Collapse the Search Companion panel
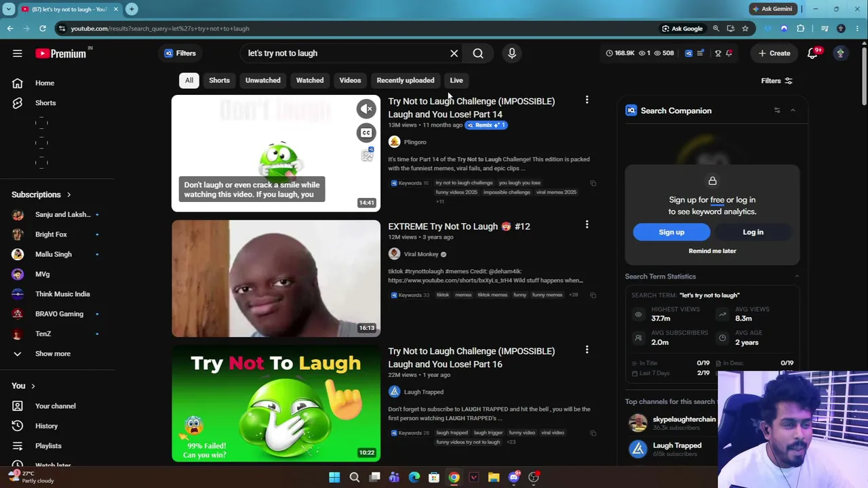The height and width of the screenshot is (488, 868). pyautogui.click(x=793, y=110)
